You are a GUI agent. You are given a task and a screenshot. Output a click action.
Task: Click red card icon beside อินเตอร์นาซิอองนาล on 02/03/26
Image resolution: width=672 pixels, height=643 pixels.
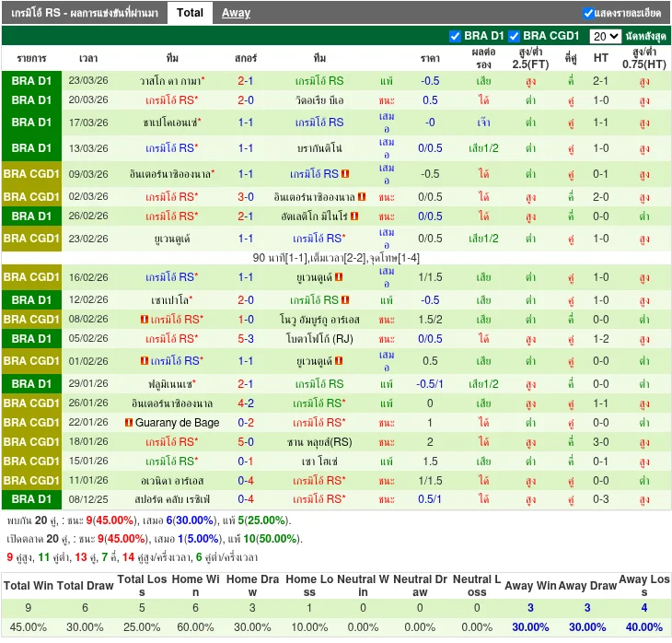click(363, 197)
